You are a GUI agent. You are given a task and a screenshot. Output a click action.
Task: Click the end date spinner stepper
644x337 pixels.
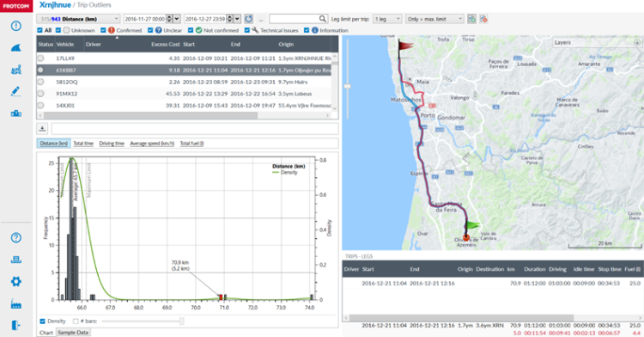[x=229, y=19]
